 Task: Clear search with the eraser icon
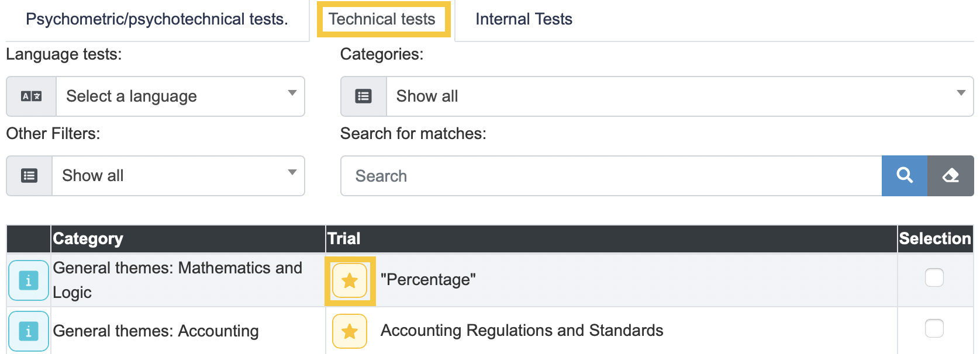tap(951, 176)
